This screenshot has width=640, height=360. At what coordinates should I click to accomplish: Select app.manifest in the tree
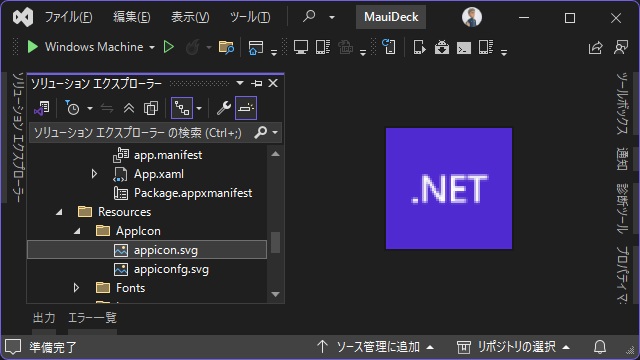[168, 155]
